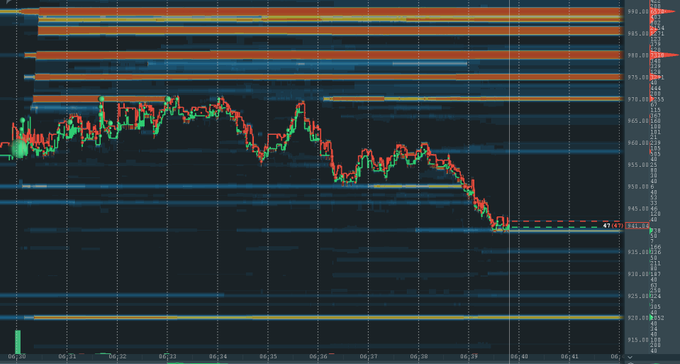Click the small green trade dot near 06:31 line
The height and width of the screenshot is (364, 680).
click(69, 122)
